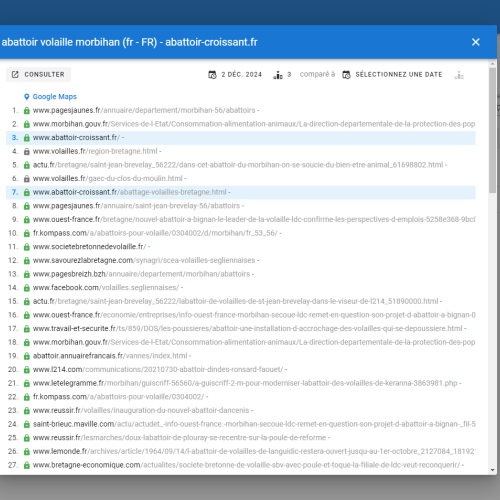This screenshot has width=500, height=500.
Task: Open result 13 pagesbreizh.bzh abattoirs link
Action: pos(141,274)
